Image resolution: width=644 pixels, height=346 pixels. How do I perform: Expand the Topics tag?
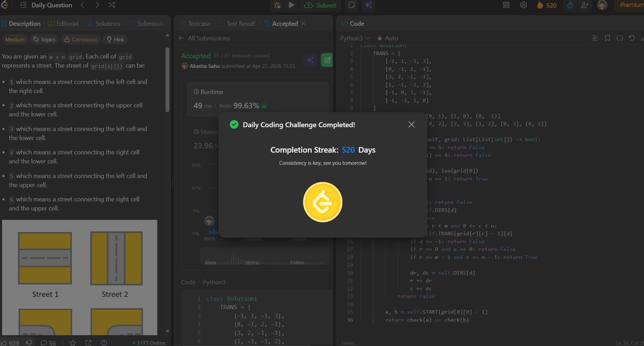pos(44,39)
